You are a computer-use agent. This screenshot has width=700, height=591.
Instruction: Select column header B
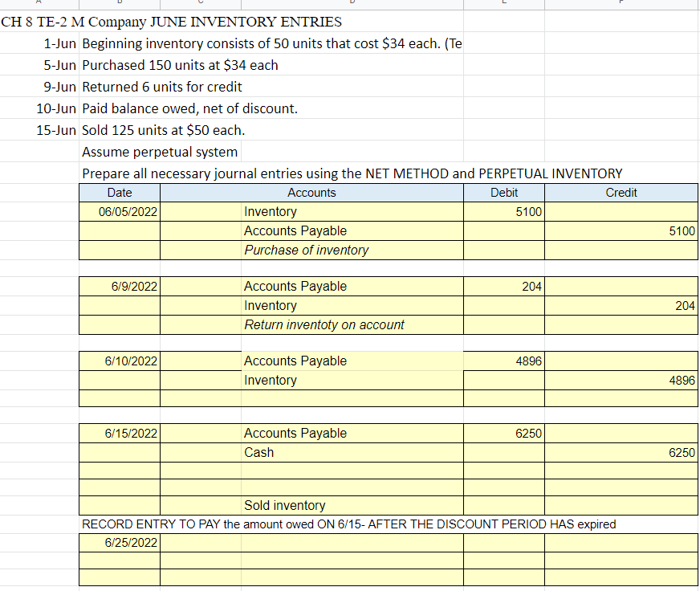pos(120,4)
